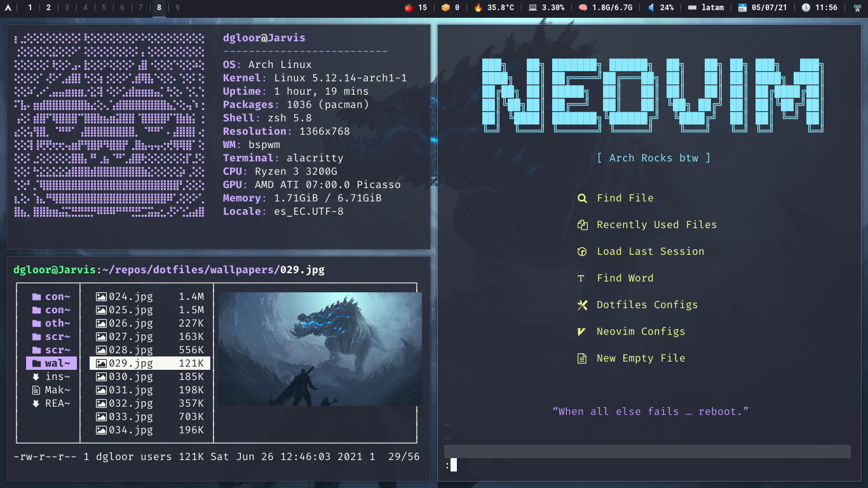
Task: Select the oth~ folder entry
Action: (x=51, y=323)
